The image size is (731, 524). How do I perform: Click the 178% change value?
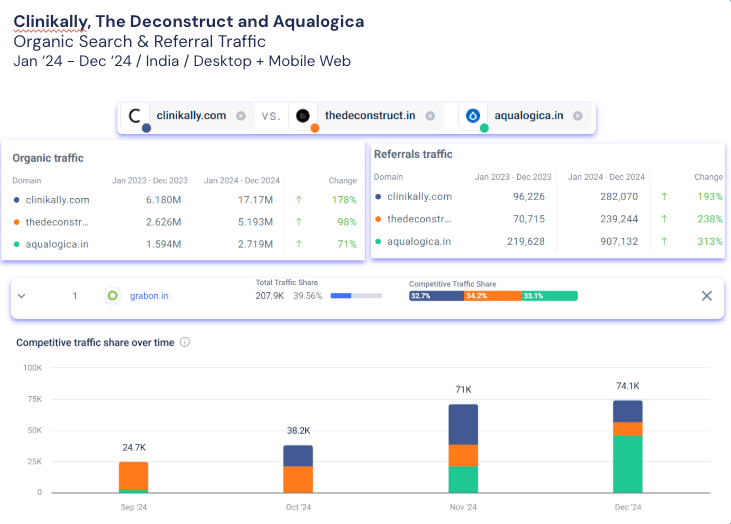[x=344, y=200]
